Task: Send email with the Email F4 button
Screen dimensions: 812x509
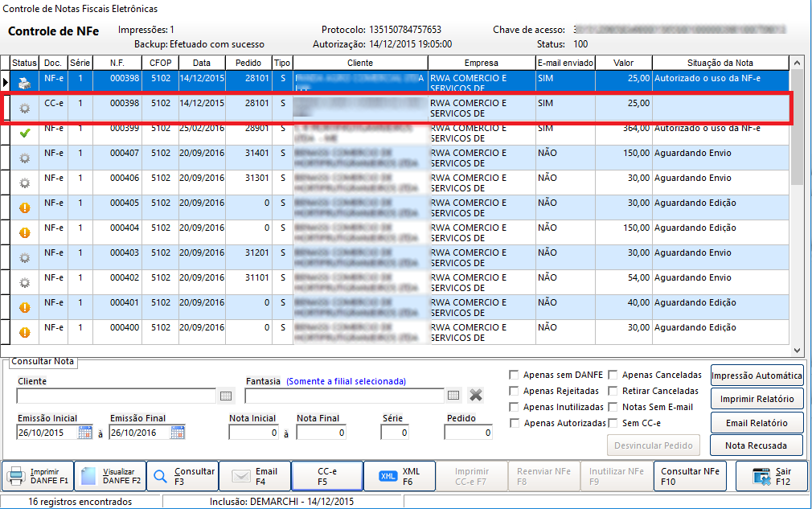Action: (255, 476)
